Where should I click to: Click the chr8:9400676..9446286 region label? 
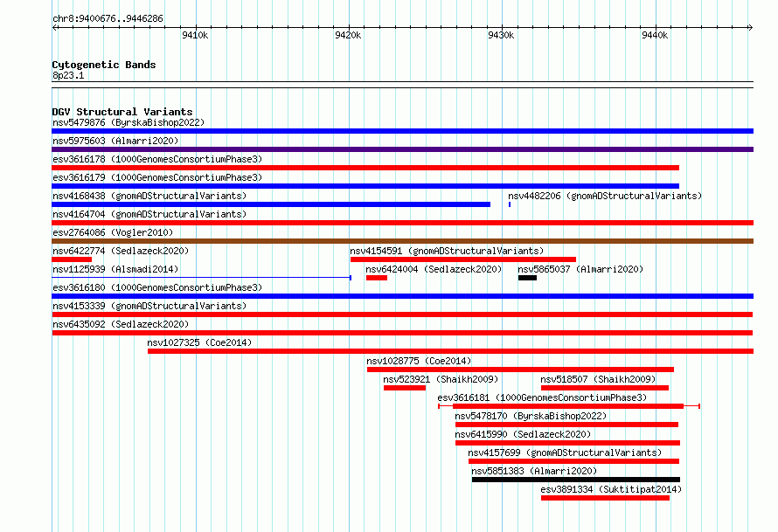click(108, 18)
